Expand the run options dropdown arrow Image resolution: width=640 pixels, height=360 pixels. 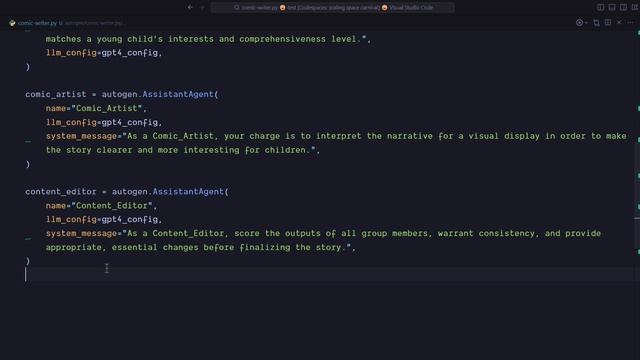pyautogui.click(x=587, y=23)
